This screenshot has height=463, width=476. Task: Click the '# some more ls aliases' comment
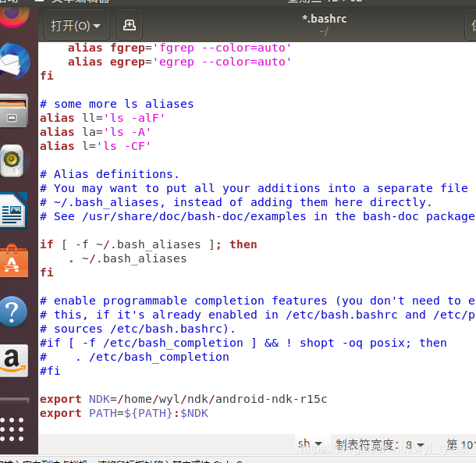[117, 104]
